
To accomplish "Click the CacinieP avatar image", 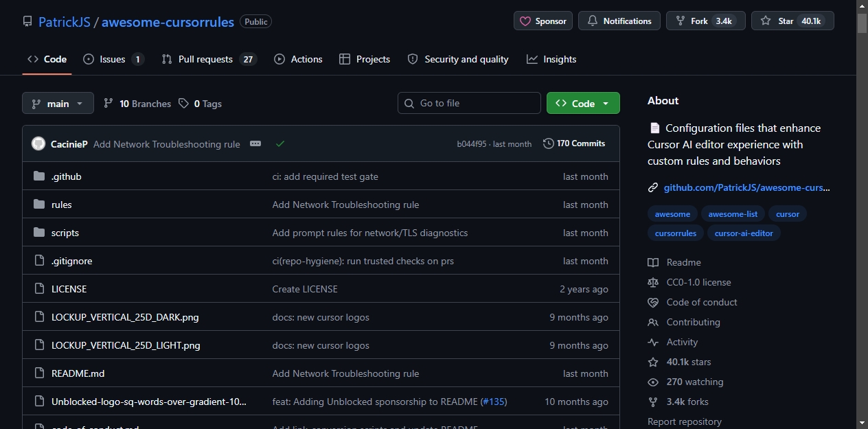I will point(38,144).
